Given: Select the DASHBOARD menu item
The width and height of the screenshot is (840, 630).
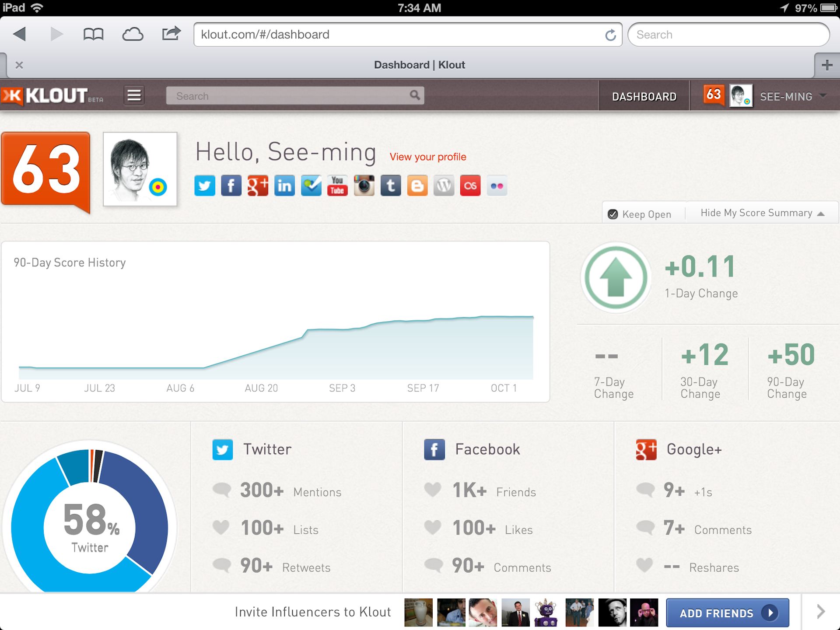Looking at the screenshot, I should (644, 96).
